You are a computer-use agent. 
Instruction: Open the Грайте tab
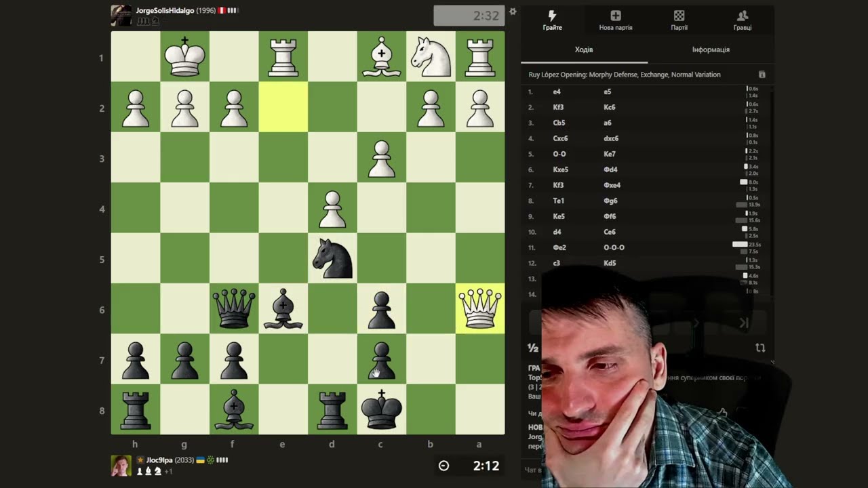[x=552, y=20]
